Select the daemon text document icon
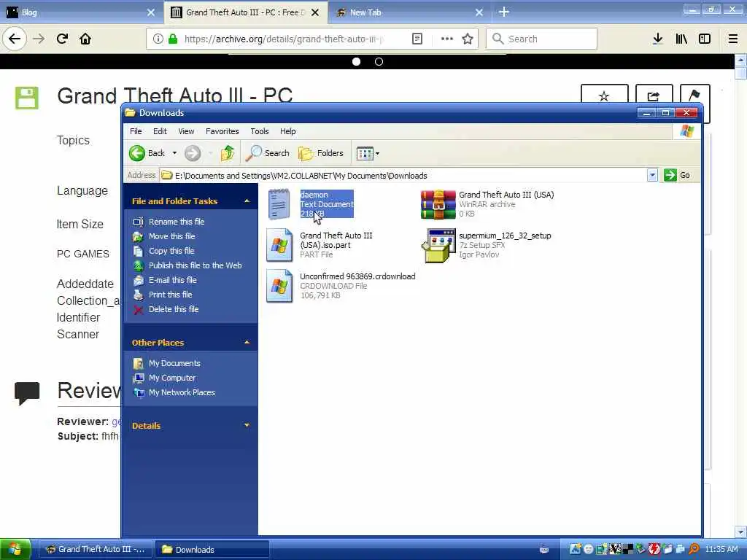Image resolution: width=747 pixels, height=560 pixels. pos(279,204)
